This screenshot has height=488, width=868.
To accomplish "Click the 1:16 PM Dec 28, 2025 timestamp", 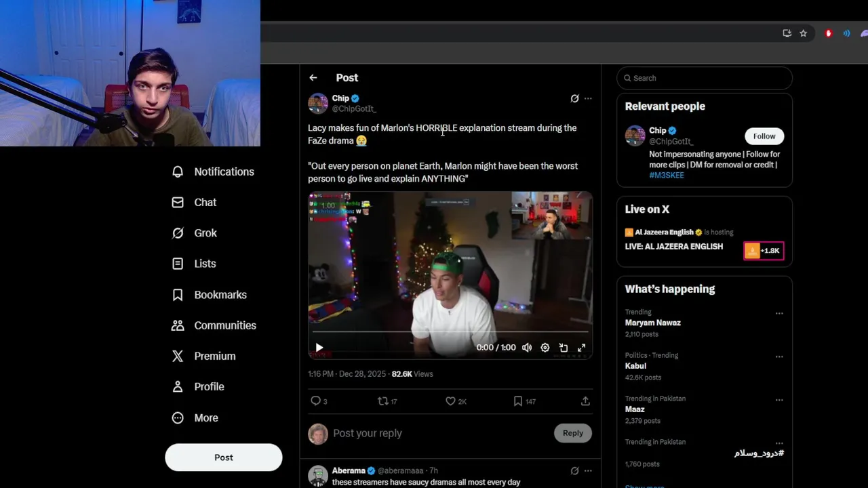I will pyautogui.click(x=347, y=374).
